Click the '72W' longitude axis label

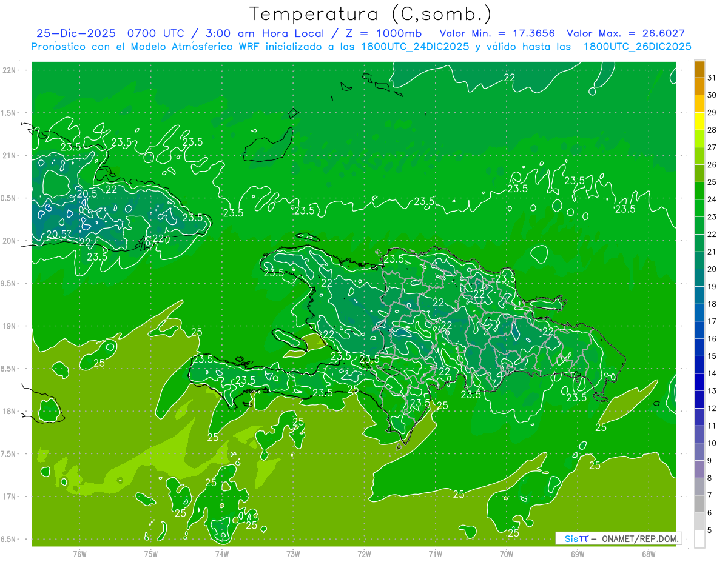364,554
